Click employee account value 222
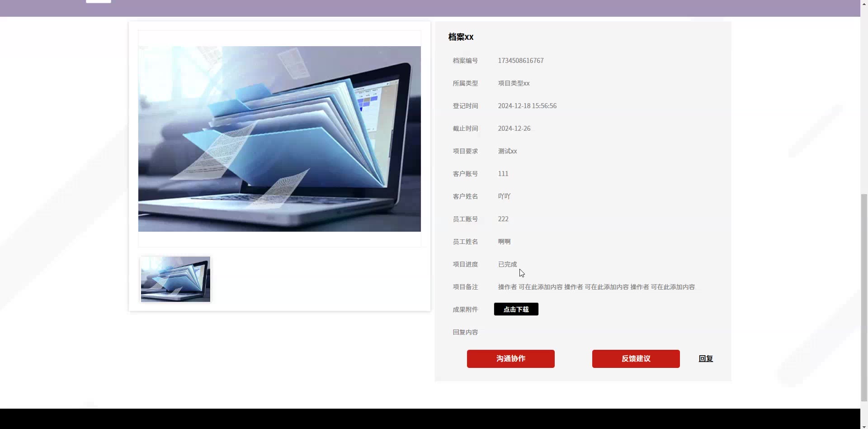Viewport: 868px width, 429px height. [503, 219]
